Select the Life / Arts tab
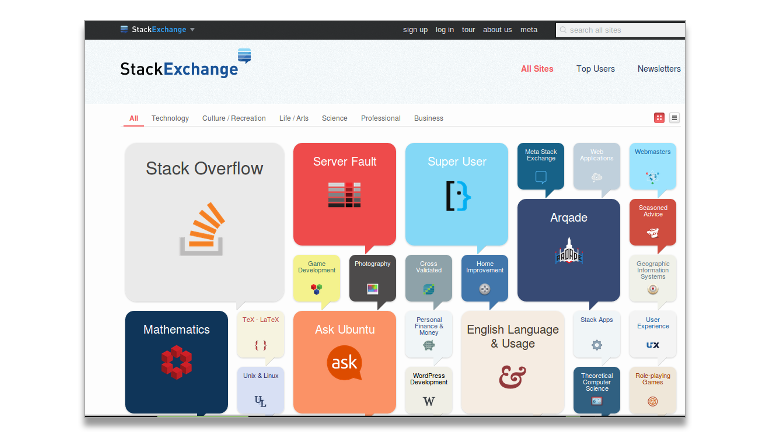 pyautogui.click(x=294, y=118)
